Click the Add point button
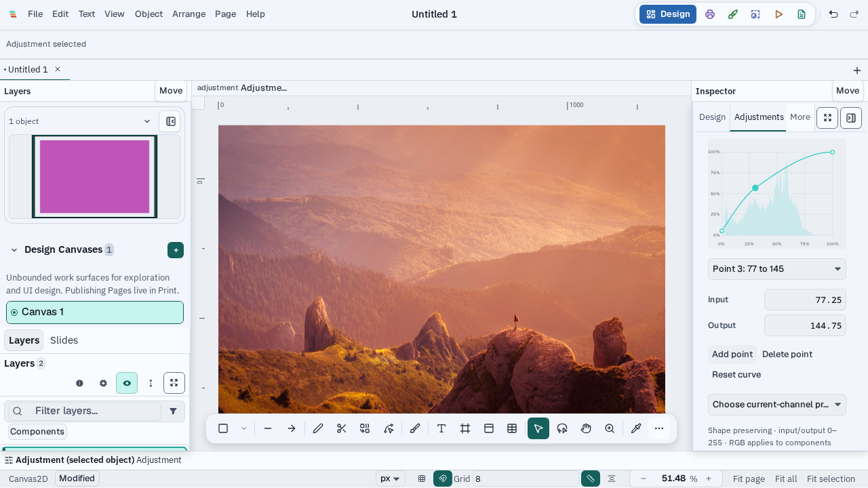868x488 pixels. pos(732,354)
